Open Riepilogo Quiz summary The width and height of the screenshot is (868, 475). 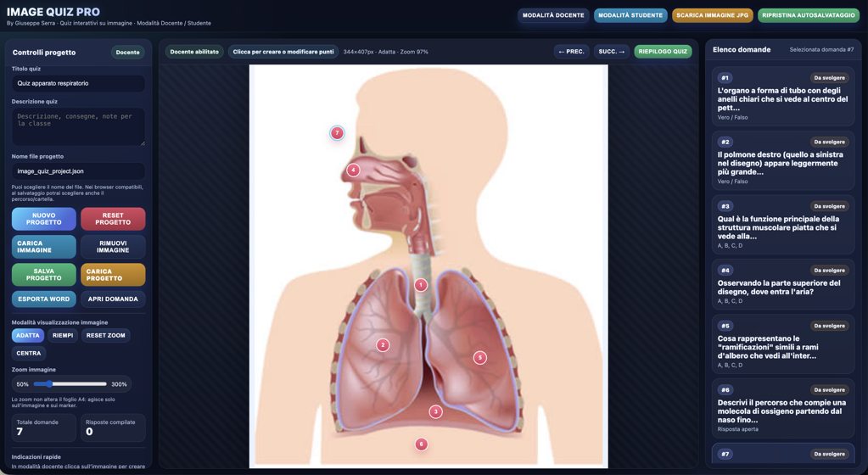pos(663,52)
